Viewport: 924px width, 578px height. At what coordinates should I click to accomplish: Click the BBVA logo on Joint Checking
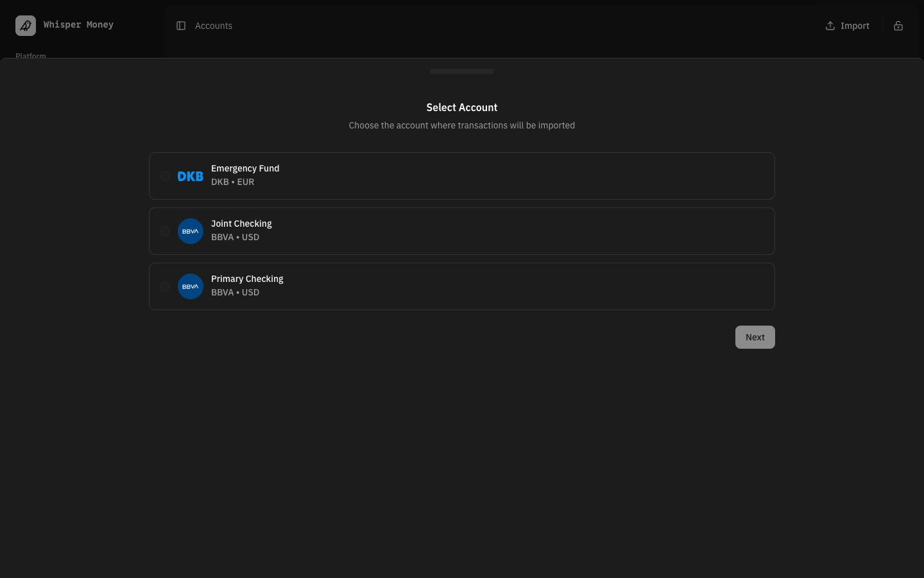pos(191,231)
